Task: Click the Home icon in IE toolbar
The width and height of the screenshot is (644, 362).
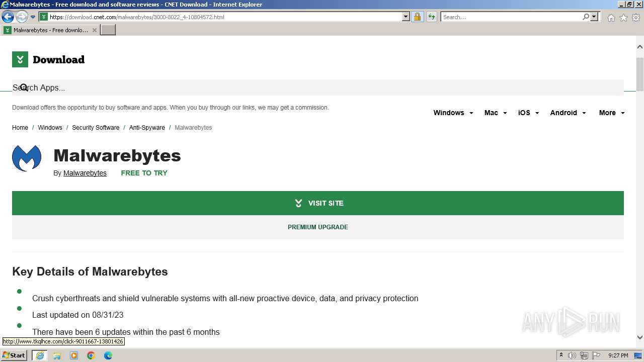Action: click(x=611, y=18)
